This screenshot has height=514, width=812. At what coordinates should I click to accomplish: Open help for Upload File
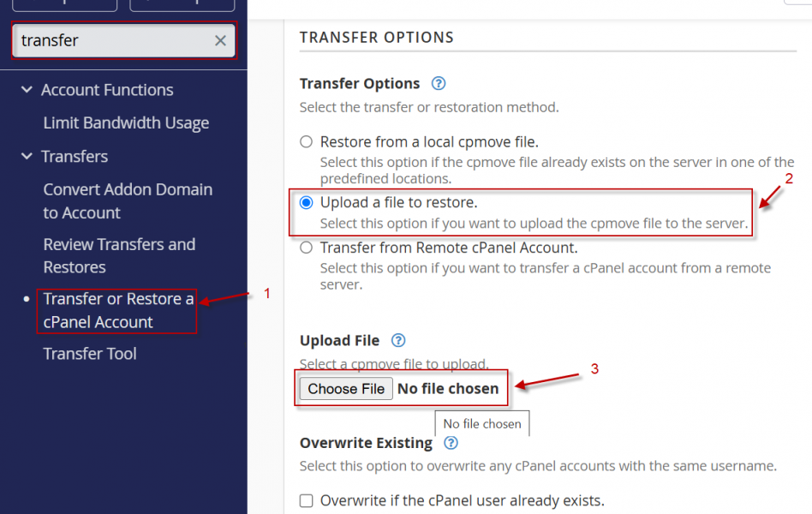tap(398, 340)
